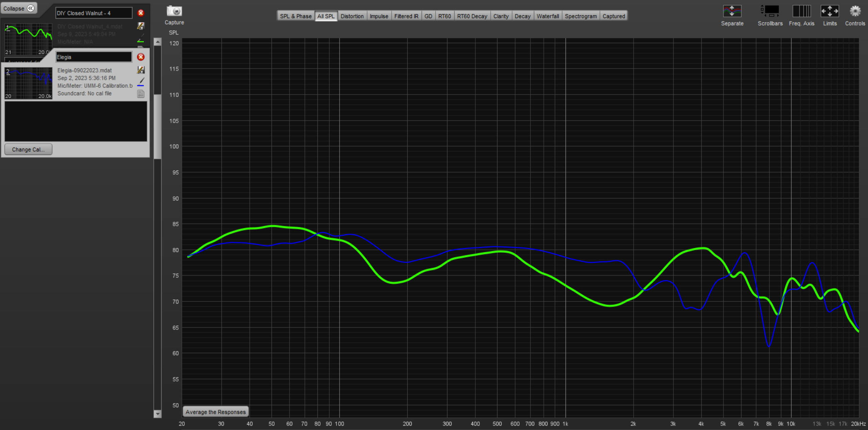
Task: Open the graph Controls gear
Action: coord(855,15)
